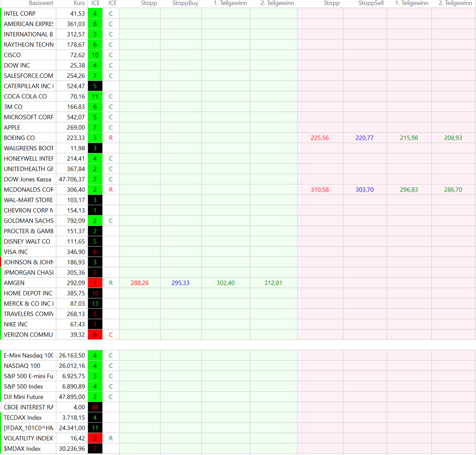This screenshot has width=476, height=455.
Task: Select Amgen's 2. Teilgewinn value 312,81
Action: 273,283
